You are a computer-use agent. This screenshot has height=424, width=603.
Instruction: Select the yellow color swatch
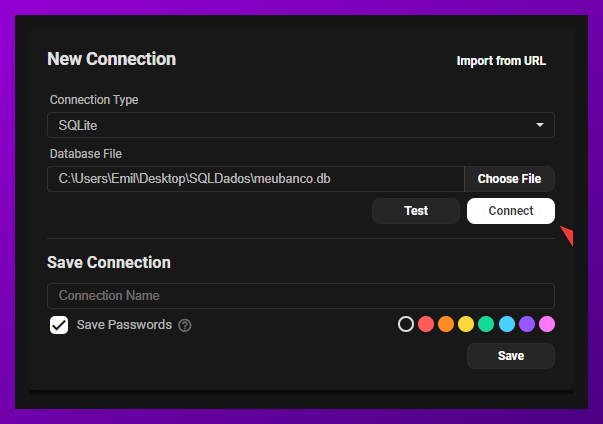466,324
